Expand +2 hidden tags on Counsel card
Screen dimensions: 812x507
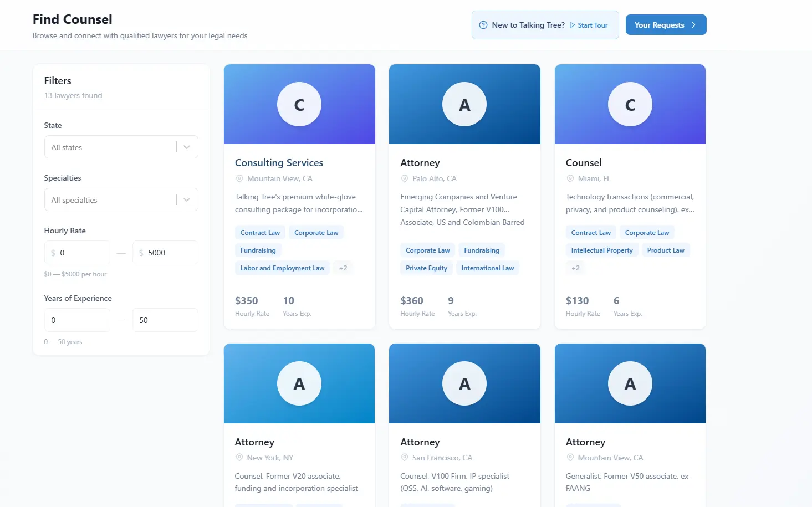click(575, 268)
